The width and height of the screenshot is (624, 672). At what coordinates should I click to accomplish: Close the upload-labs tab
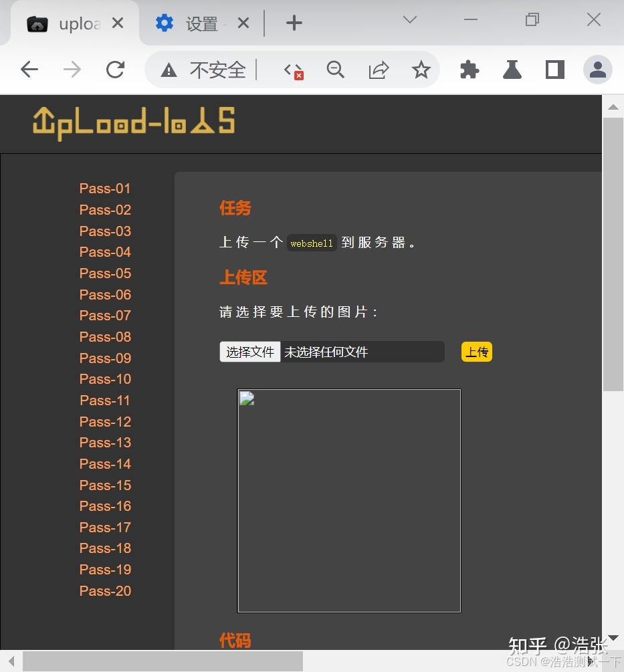click(118, 23)
